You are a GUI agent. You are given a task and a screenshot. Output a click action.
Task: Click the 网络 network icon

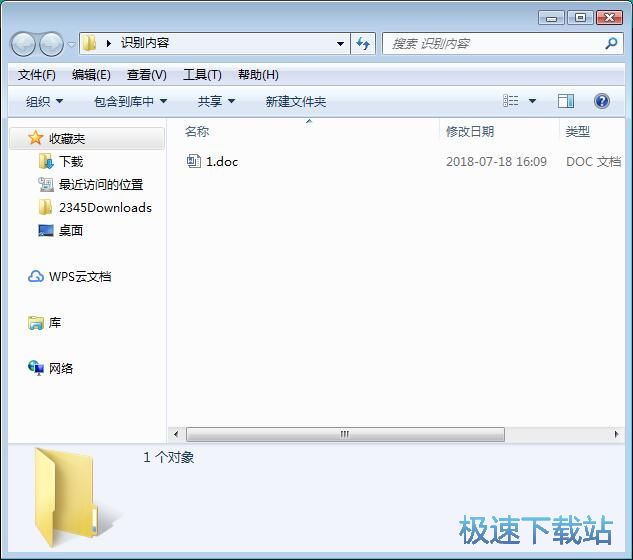(x=36, y=368)
